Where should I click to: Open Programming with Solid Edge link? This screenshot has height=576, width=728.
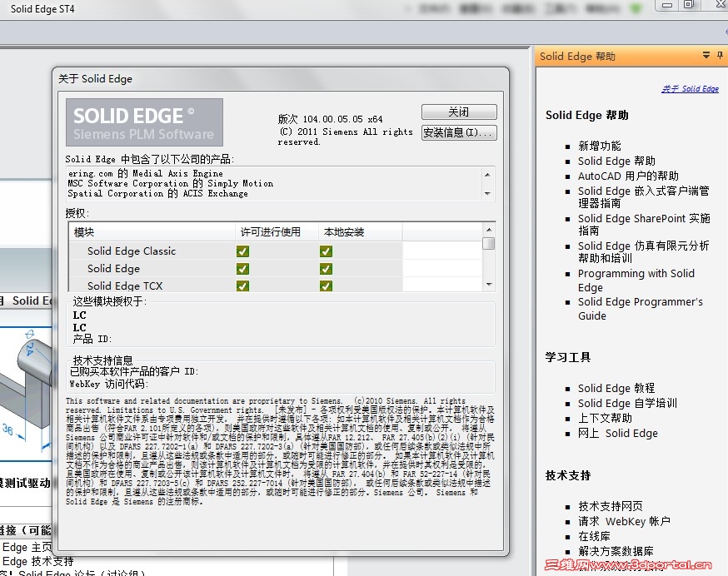click(636, 281)
